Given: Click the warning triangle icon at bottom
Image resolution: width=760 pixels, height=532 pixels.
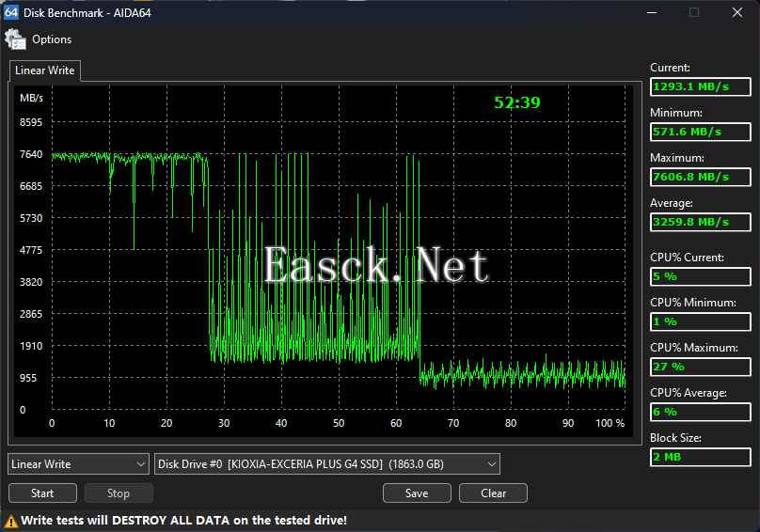Looking at the screenshot, I should [10, 522].
